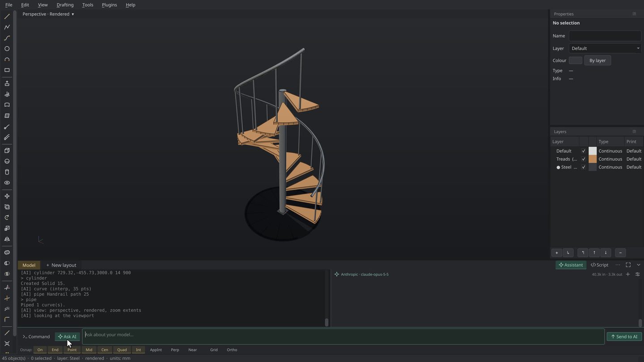Viewport: 644px width, 362px height.
Task: Add a new layer with the plus button
Action: (556, 253)
